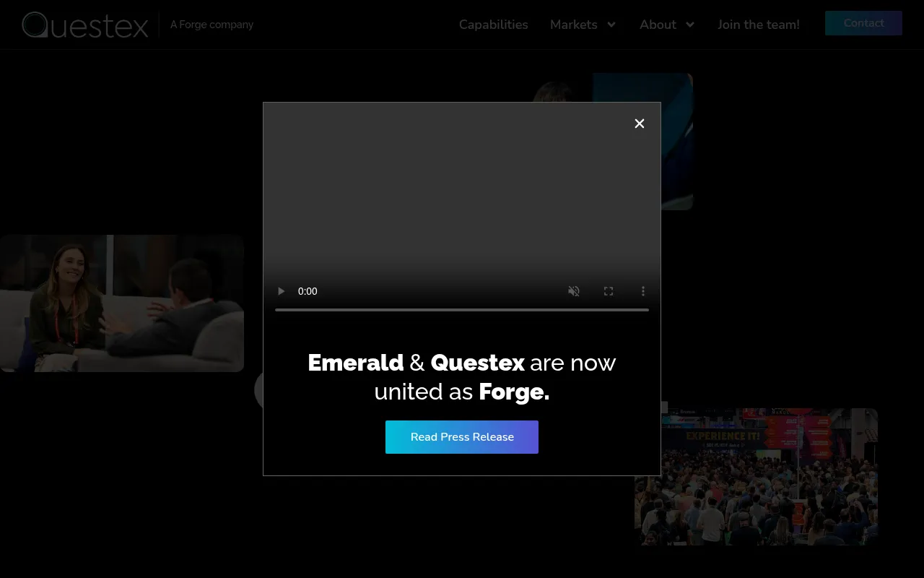
Task: Open the About menu label
Action: coord(658,25)
